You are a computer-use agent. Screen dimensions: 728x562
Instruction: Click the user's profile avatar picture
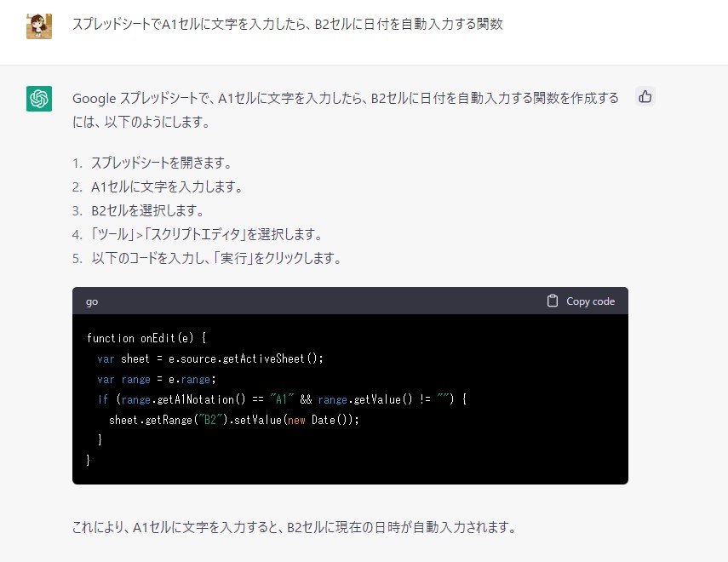point(39,26)
